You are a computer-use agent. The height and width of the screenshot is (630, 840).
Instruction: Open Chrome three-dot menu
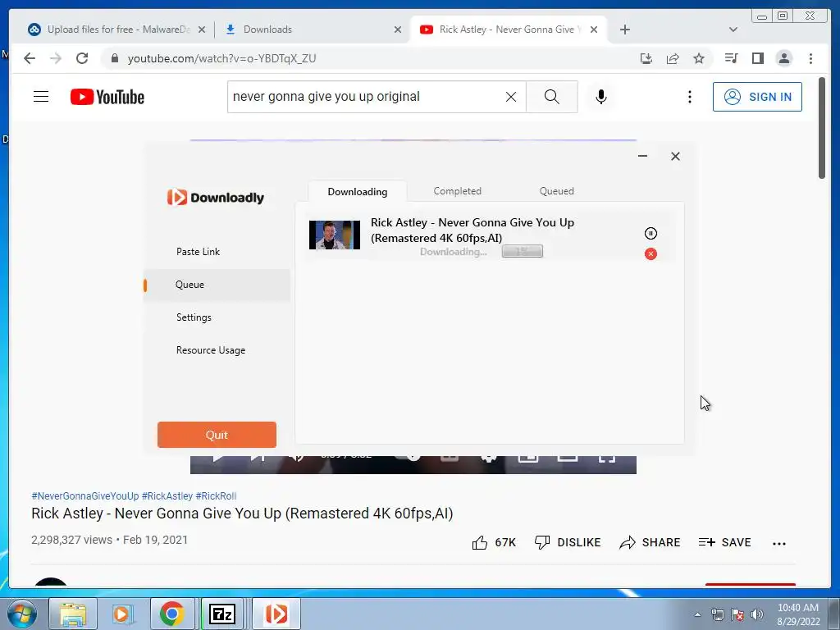click(x=810, y=58)
